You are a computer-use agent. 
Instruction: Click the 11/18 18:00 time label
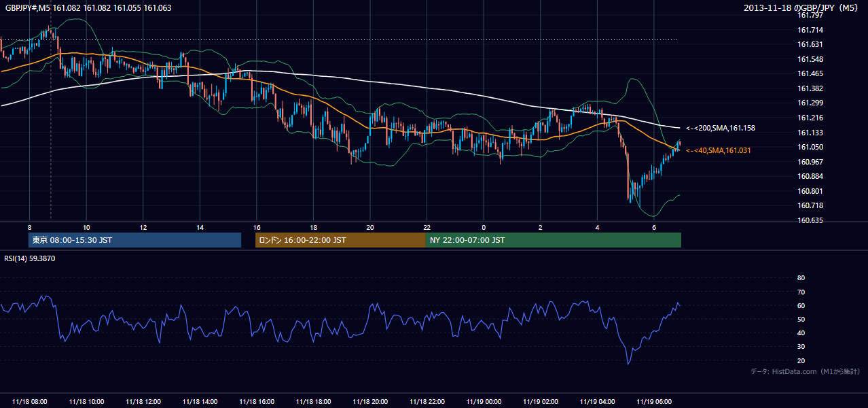click(313, 402)
